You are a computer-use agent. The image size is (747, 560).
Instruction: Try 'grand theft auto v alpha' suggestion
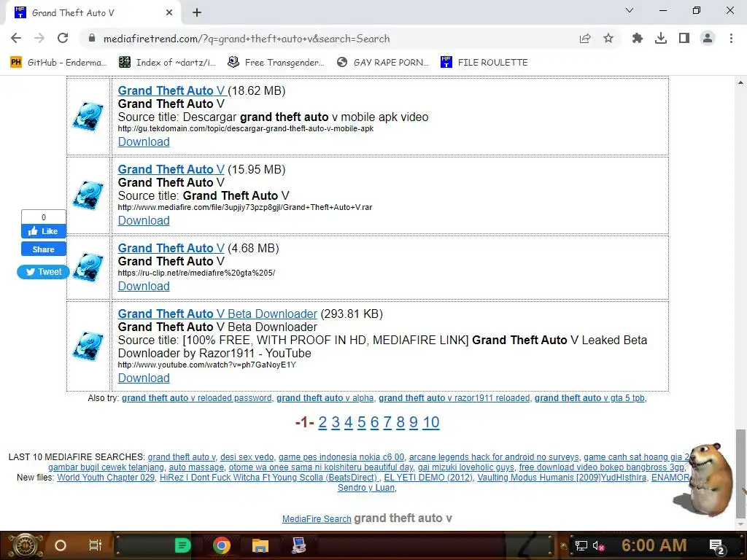pyautogui.click(x=325, y=398)
